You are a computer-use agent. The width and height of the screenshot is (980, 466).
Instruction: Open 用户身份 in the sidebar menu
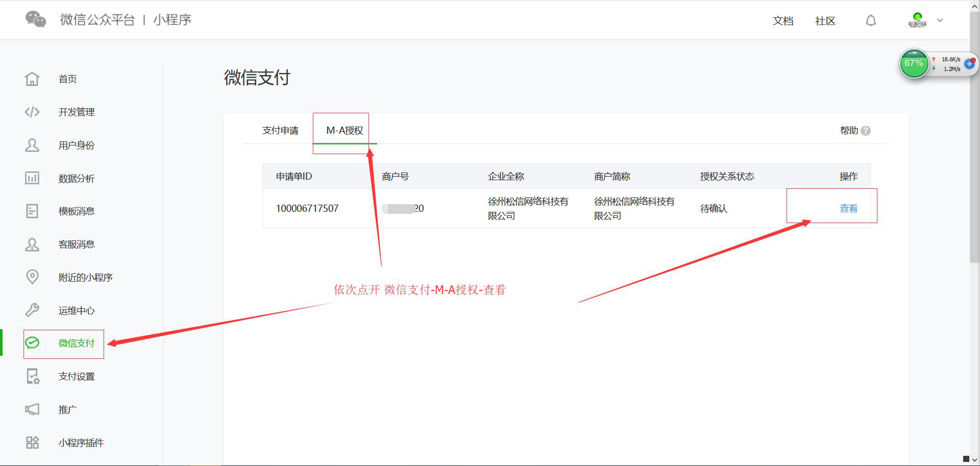coord(77,145)
